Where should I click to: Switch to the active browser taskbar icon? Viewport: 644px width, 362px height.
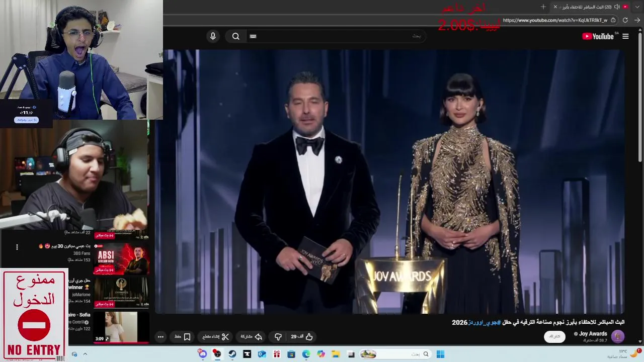pyautogui.click(x=217, y=354)
